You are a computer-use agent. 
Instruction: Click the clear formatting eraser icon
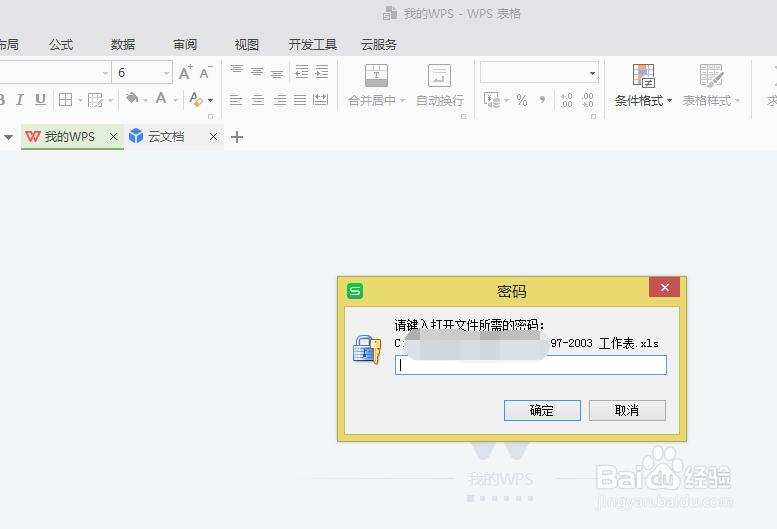point(196,100)
